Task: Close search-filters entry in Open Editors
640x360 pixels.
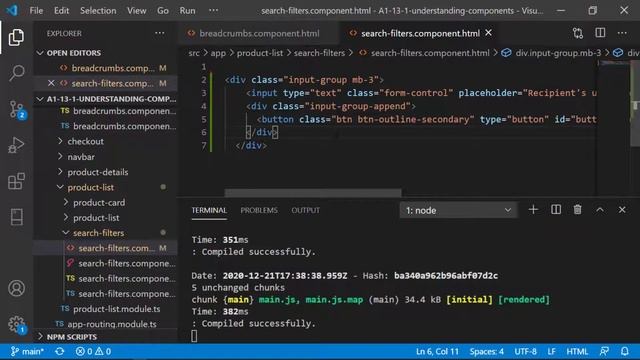Action: point(51,83)
